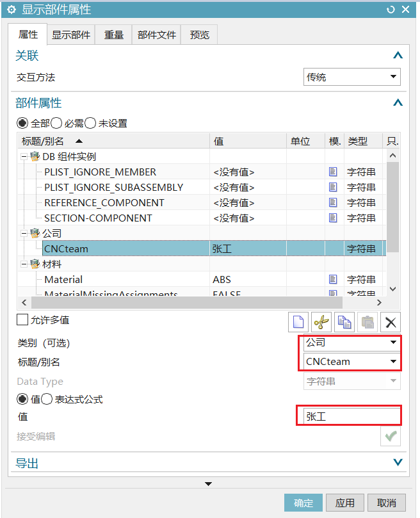
Task: Copy attribute with the copy icon
Action: click(344, 322)
